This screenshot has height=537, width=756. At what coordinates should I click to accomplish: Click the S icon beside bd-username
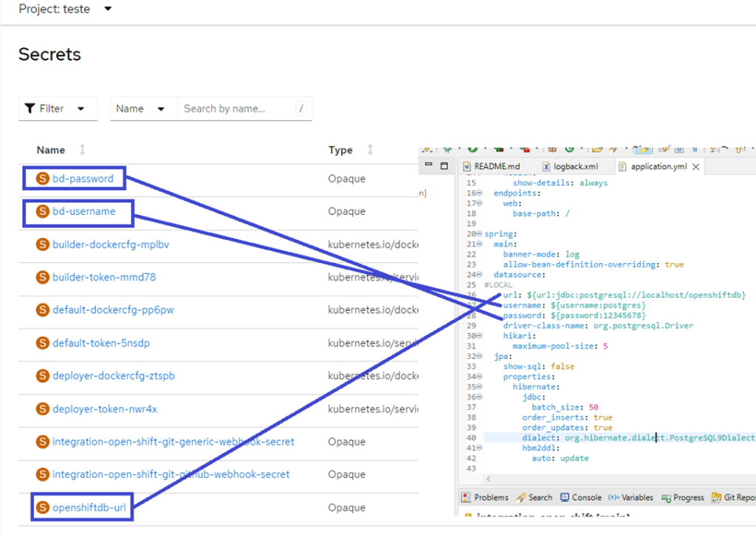(x=42, y=211)
